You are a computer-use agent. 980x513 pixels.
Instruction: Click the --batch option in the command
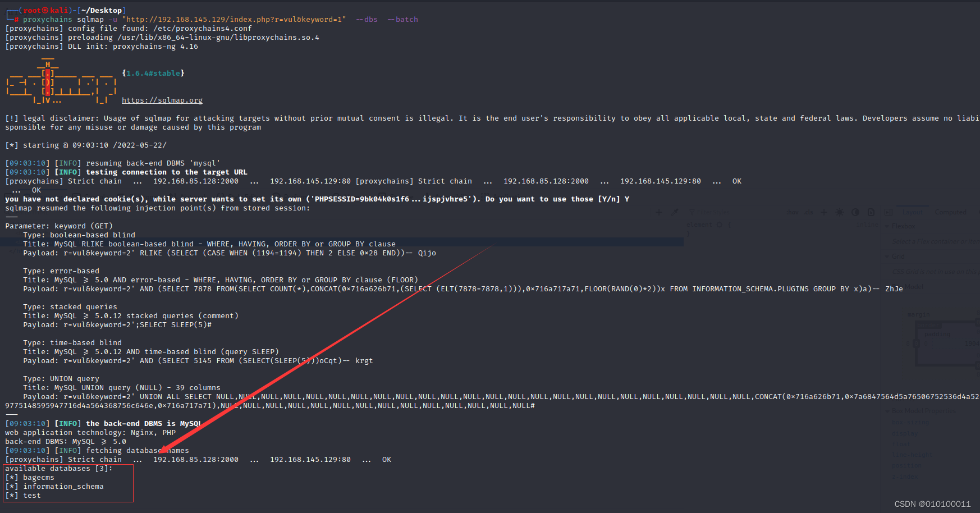click(402, 20)
